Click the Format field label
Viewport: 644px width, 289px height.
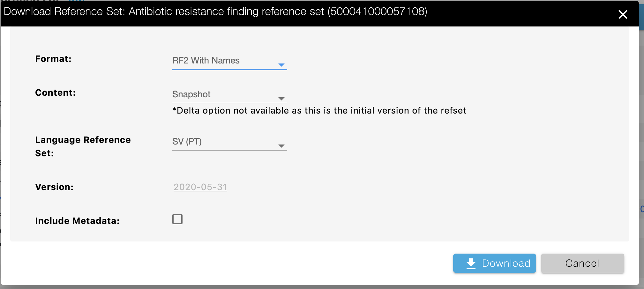point(53,59)
